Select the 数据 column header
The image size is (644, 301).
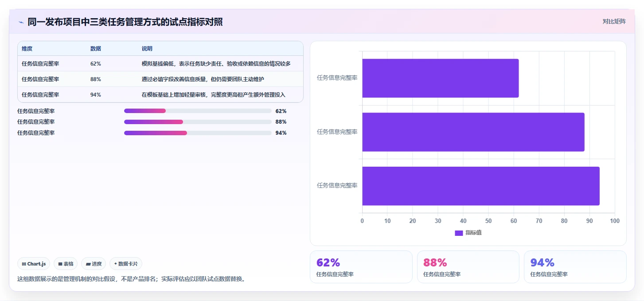click(x=96, y=49)
